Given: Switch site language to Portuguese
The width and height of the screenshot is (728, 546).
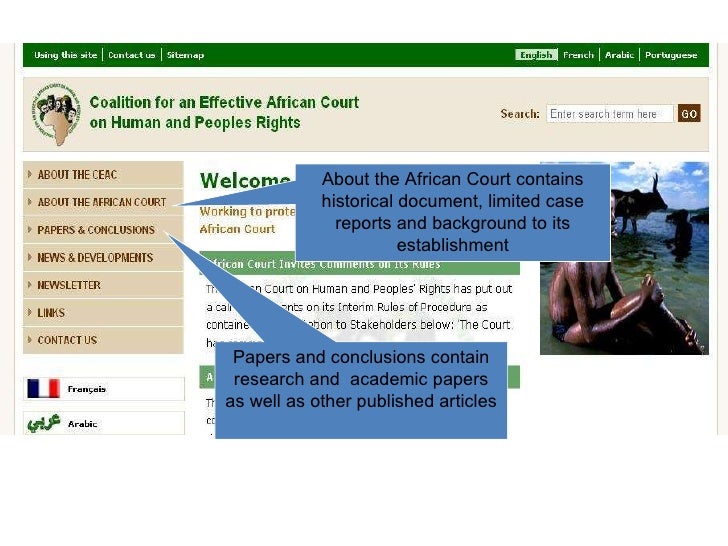Looking at the screenshot, I should [671, 55].
